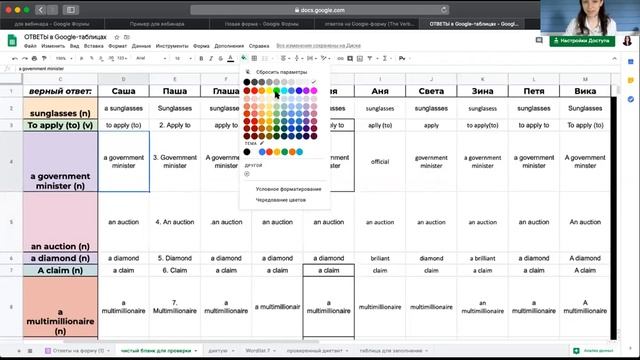Click the fill color paint bucket icon
The image size is (640, 360).
point(244,58)
